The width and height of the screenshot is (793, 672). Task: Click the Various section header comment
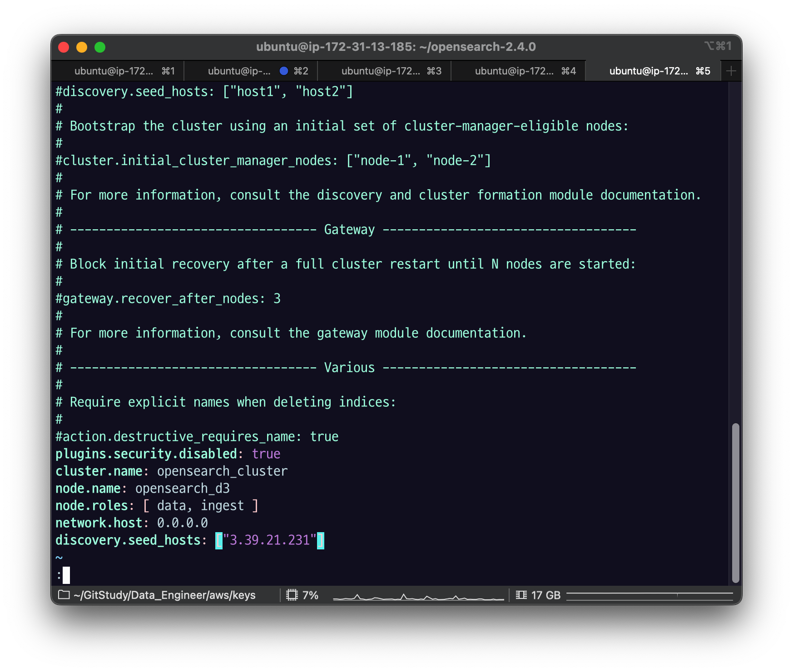click(346, 367)
